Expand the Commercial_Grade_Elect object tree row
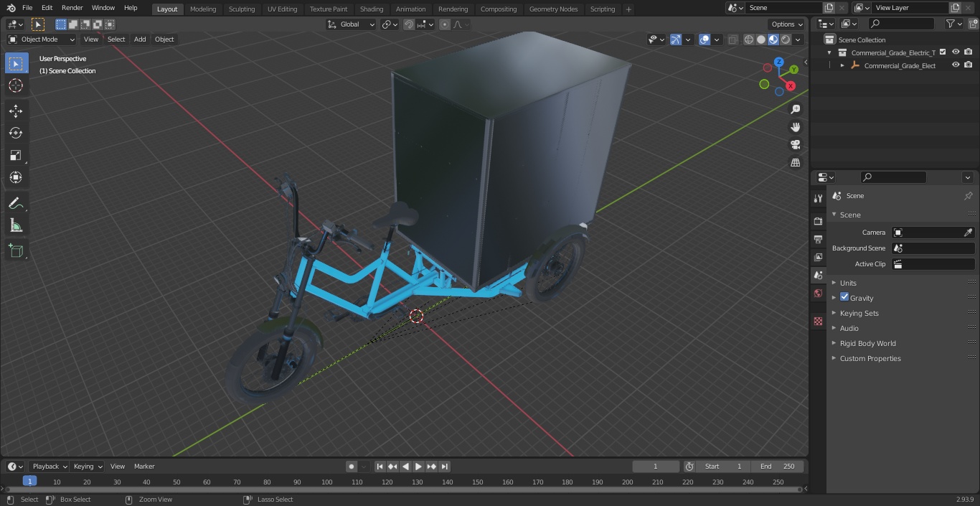 [x=842, y=65]
